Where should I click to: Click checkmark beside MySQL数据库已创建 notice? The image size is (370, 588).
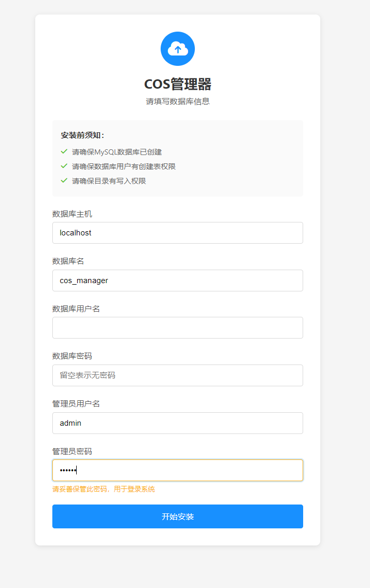click(64, 151)
